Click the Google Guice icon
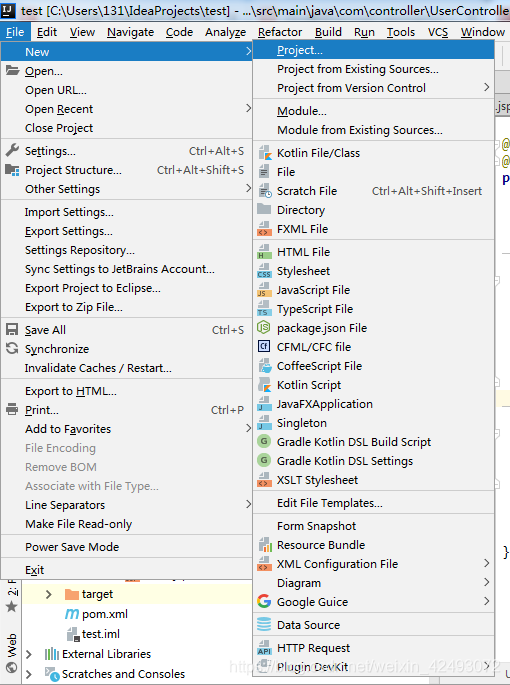The height and width of the screenshot is (685, 510). (264, 602)
